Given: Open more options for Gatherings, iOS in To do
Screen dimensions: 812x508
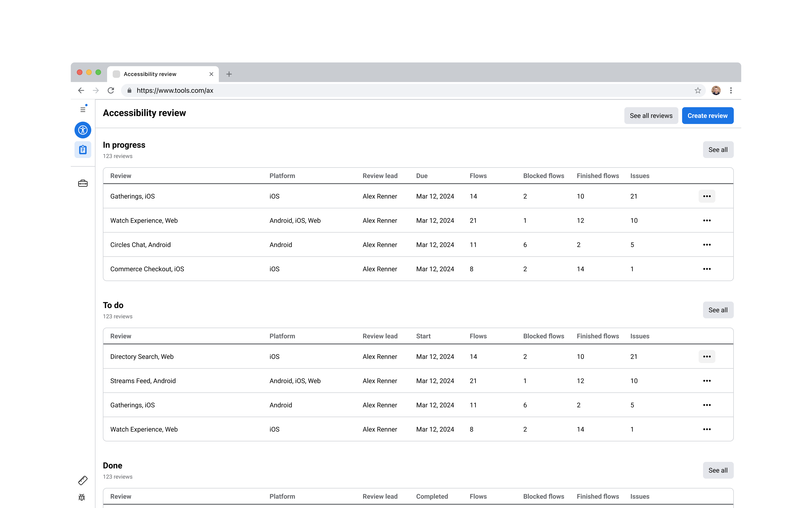Looking at the screenshot, I should [x=707, y=405].
